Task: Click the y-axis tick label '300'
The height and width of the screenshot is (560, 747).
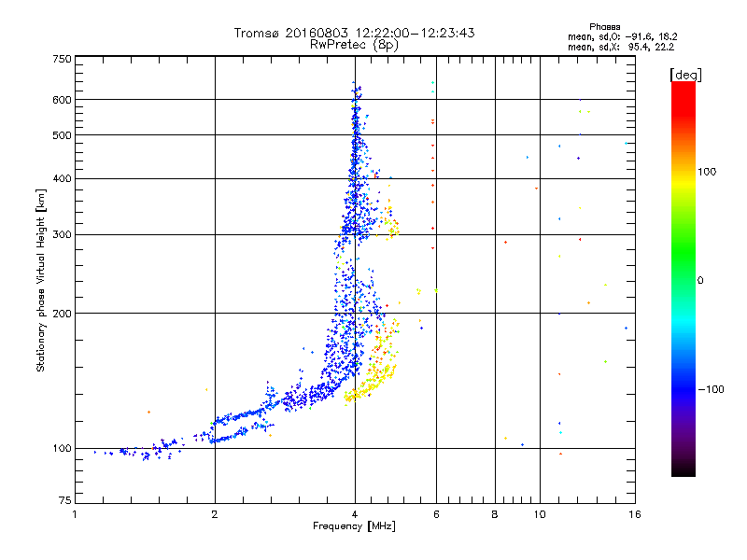Action: click(x=62, y=234)
